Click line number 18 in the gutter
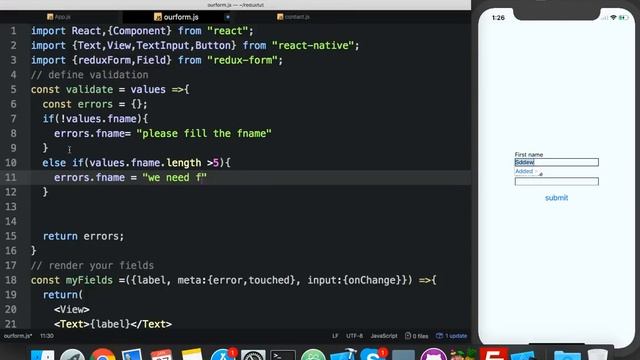Image resolution: width=640 pixels, height=360 pixels. tap(11, 280)
